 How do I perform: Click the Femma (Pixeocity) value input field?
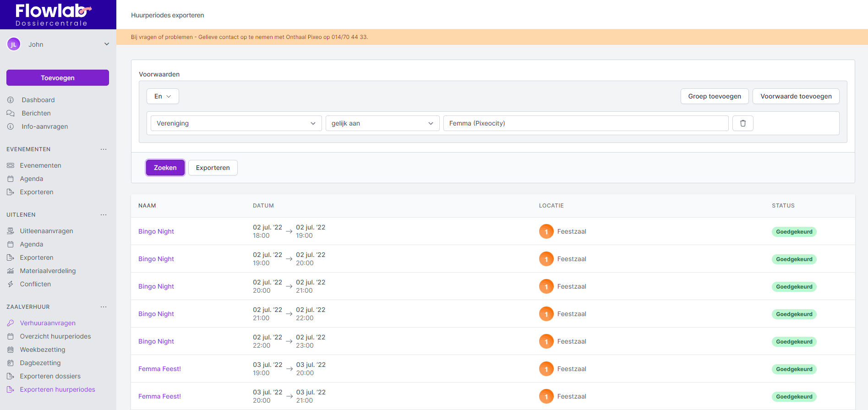click(x=585, y=123)
